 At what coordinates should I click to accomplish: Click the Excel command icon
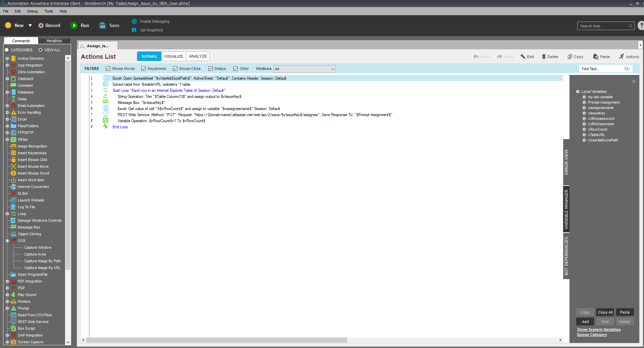click(x=13, y=119)
